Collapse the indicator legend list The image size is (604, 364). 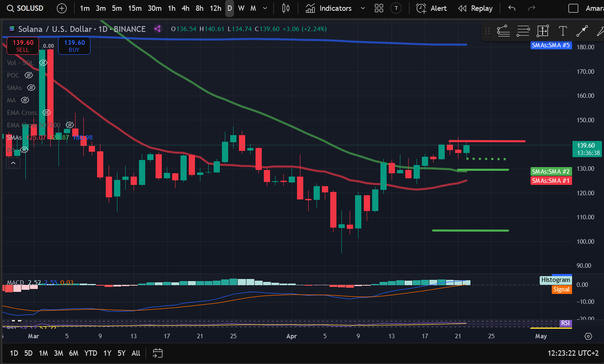pyautogui.click(x=13, y=163)
